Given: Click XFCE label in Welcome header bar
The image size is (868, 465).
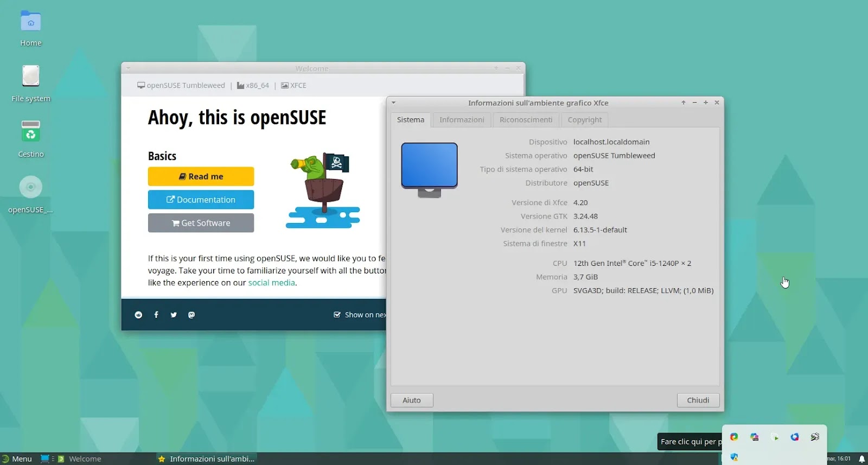Looking at the screenshot, I should (293, 86).
